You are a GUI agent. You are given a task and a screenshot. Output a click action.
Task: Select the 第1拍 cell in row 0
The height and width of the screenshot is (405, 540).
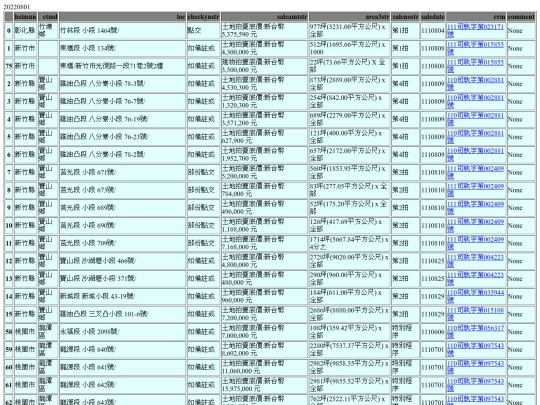[405, 30]
